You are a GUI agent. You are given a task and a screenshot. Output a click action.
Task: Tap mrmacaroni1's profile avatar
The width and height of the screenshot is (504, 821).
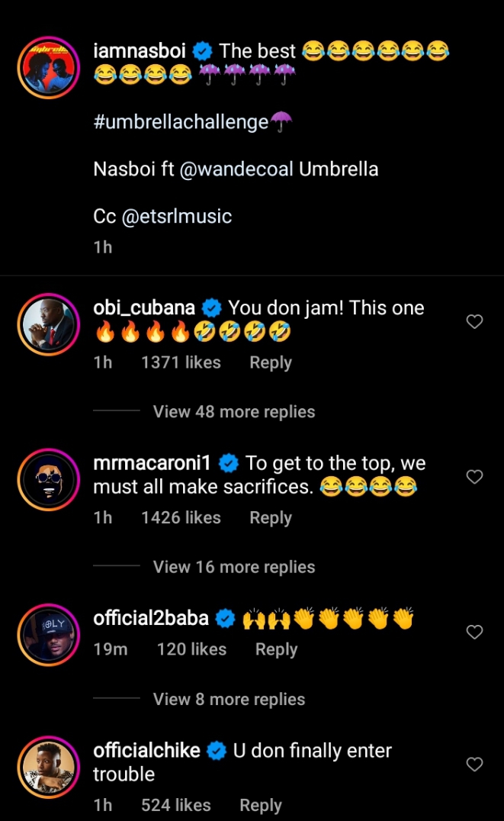tap(48, 480)
